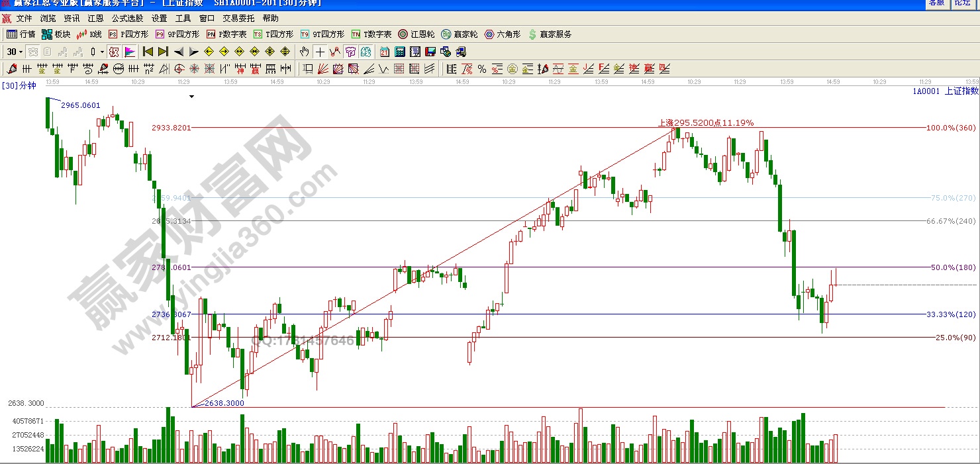
Task: Click the hand pan tool icon
Action: click(x=304, y=52)
